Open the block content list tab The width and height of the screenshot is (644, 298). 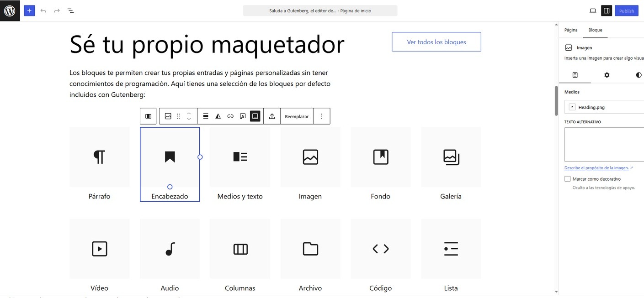[x=575, y=75]
